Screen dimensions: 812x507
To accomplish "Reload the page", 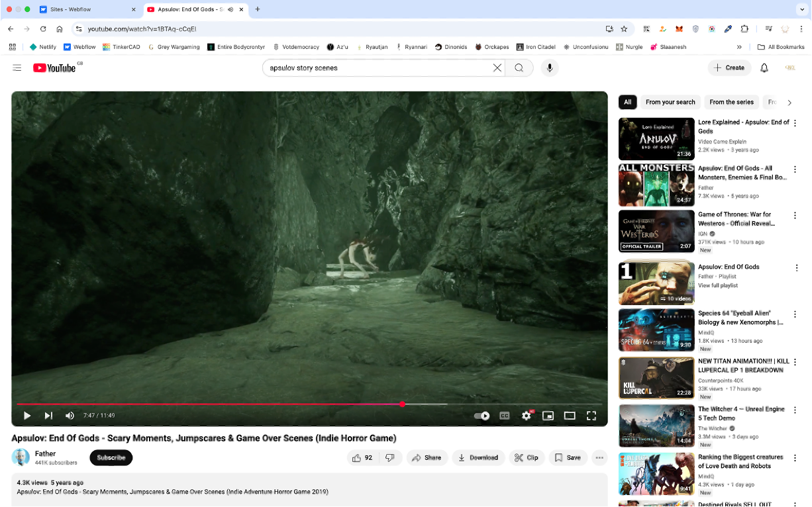I will tap(43, 29).
